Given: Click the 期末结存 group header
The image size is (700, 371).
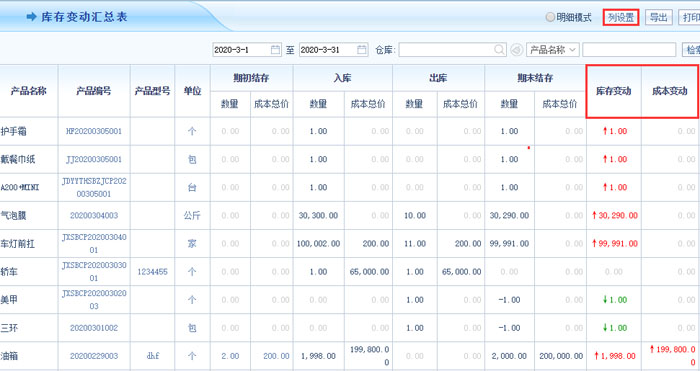Looking at the screenshot, I should coord(535,78).
